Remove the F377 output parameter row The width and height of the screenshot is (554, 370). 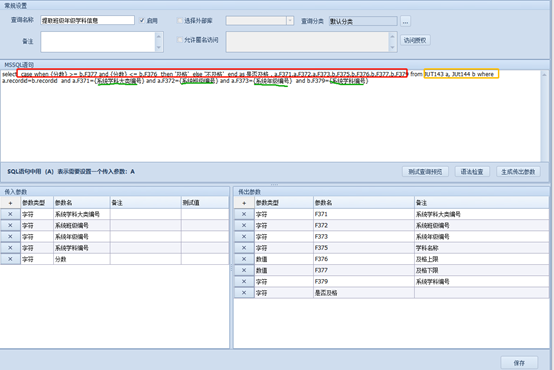(244, 270)
